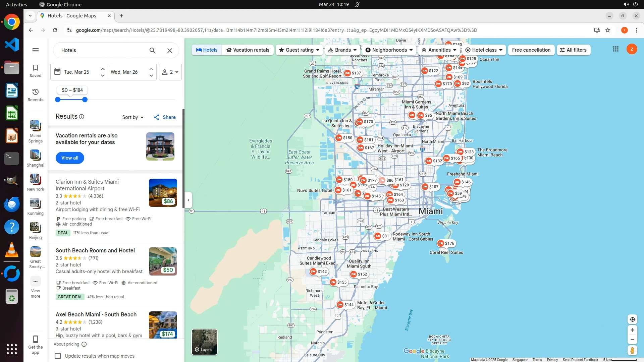Switch to the Vacation rentals tab
Viewport: 644px width, 362px height.
click(248, 50)
